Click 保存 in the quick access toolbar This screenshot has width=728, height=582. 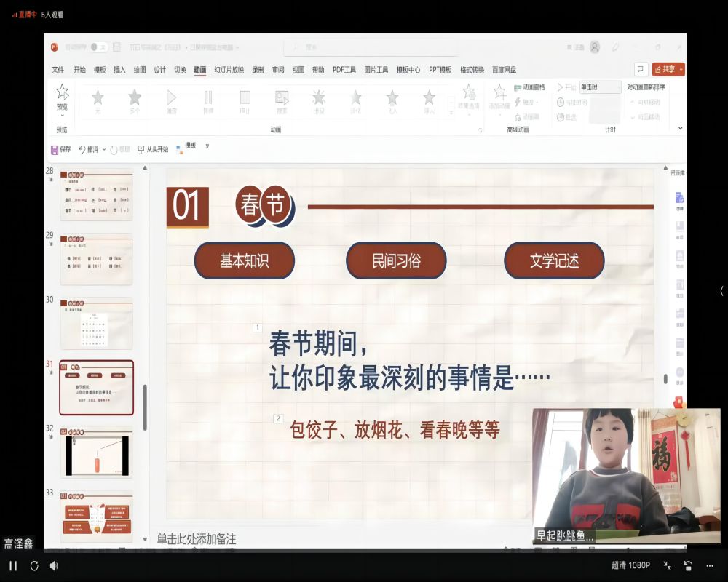[x=61, y=149]
